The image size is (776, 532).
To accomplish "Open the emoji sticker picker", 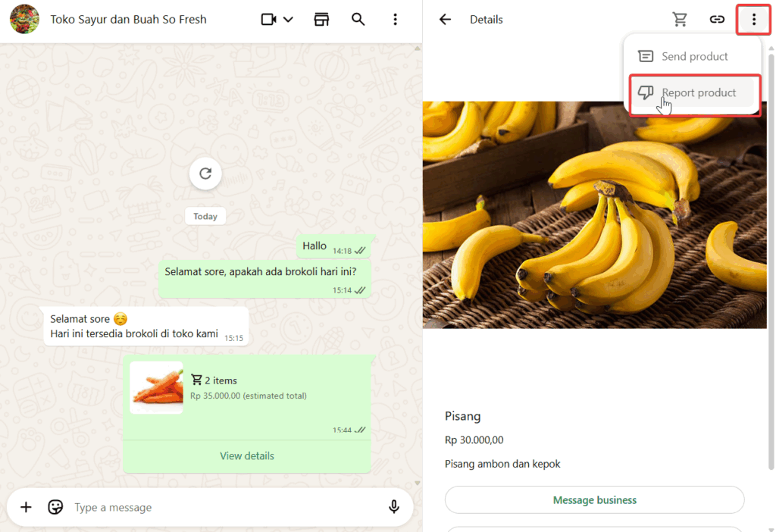I will point(55,507).
